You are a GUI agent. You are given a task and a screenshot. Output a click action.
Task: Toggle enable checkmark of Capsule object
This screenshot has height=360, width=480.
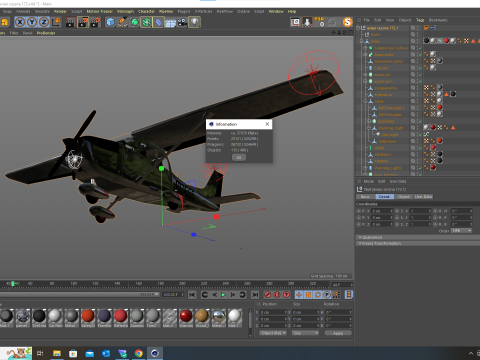click(420, 68)
